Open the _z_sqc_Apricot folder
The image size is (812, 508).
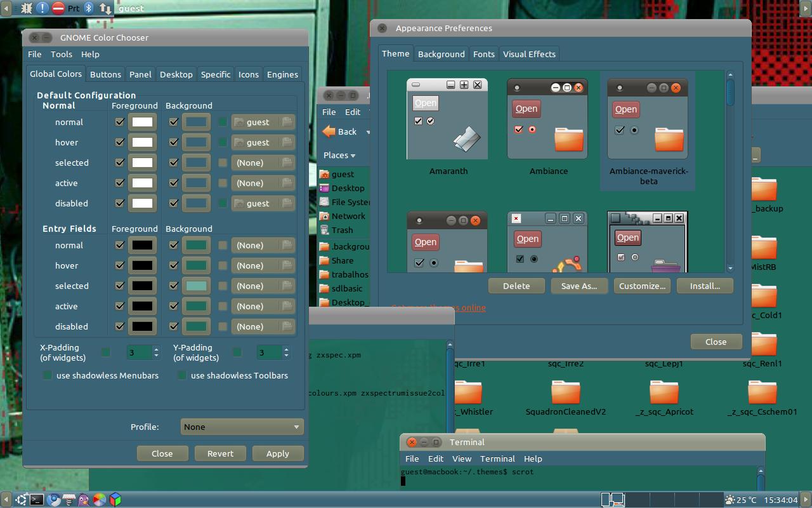[x=664, y=398]
